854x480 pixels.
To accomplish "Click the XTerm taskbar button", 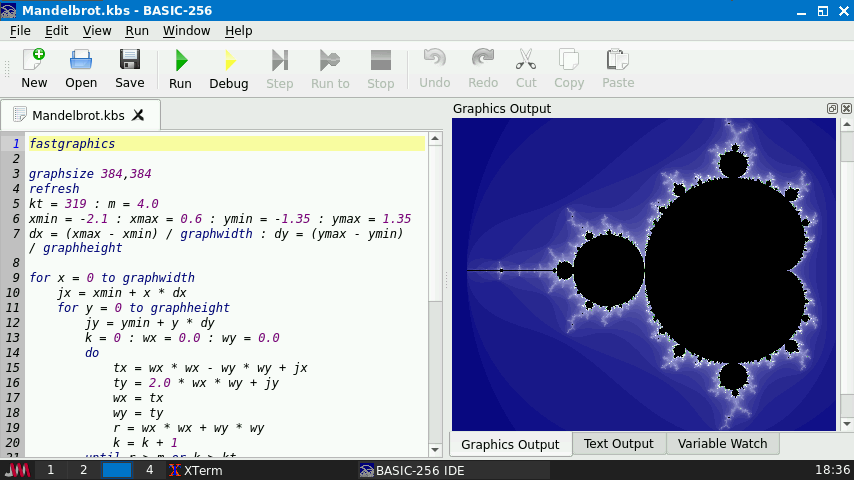I will (x=196, y=470).
